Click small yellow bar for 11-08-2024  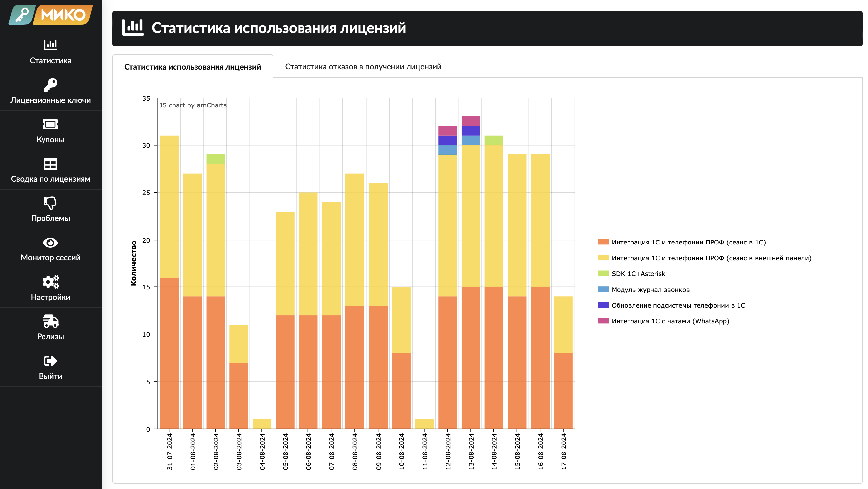click(x=425, y=424)
